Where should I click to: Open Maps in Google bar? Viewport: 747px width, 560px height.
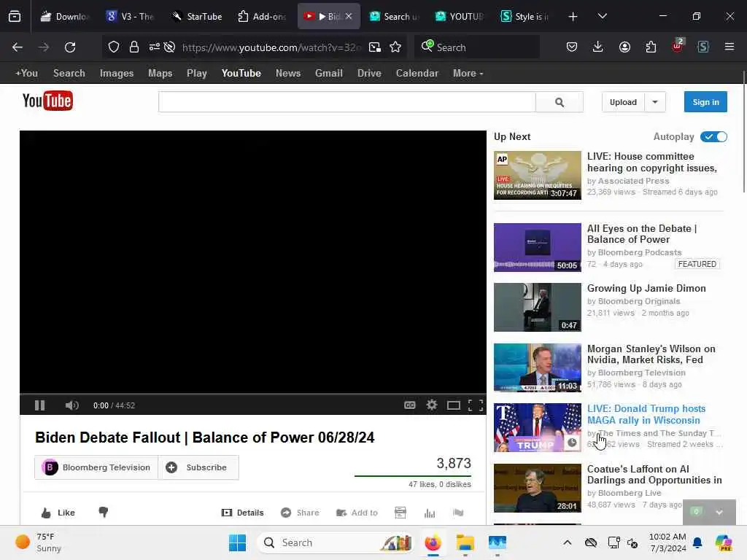tap(160, 74)
